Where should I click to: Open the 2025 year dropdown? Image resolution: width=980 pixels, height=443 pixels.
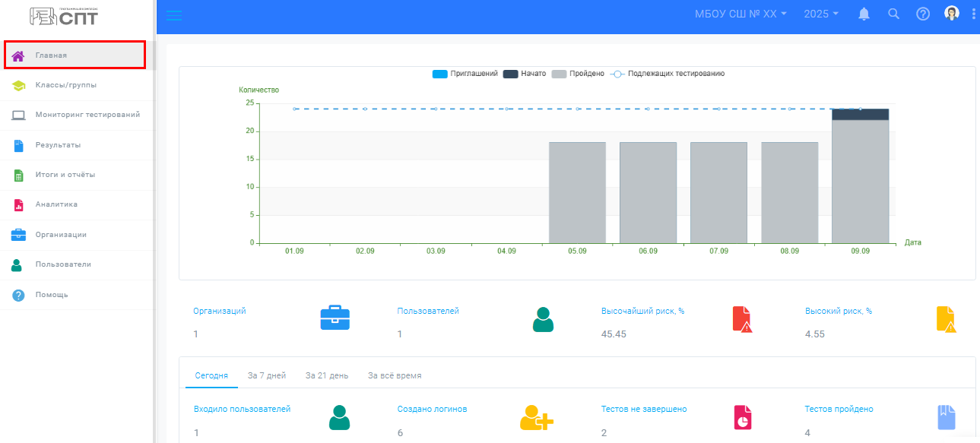pos(821,14)
